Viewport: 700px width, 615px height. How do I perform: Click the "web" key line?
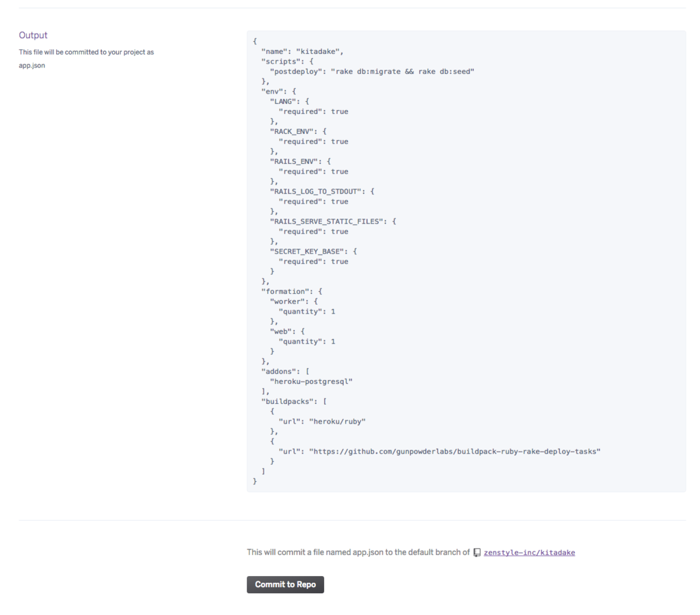point(287,331)
